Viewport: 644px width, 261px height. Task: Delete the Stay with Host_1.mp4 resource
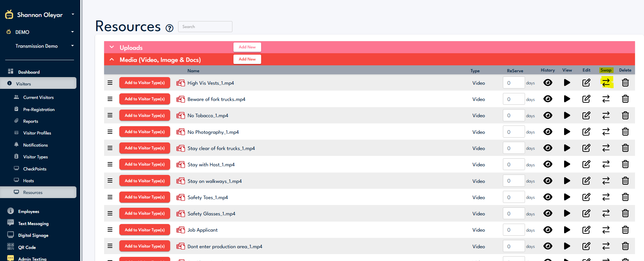tap(625, 164)
